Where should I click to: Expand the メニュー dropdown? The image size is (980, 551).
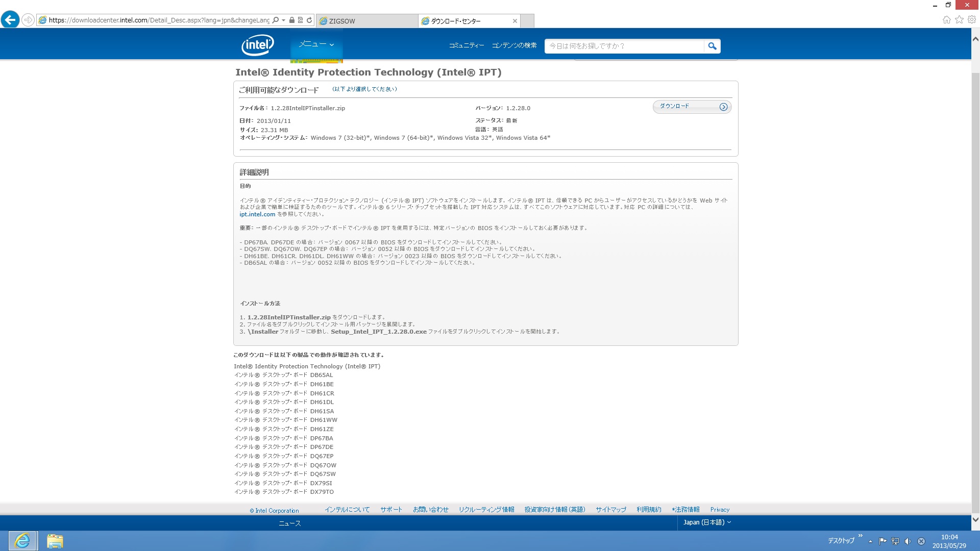tap(316, 44)
